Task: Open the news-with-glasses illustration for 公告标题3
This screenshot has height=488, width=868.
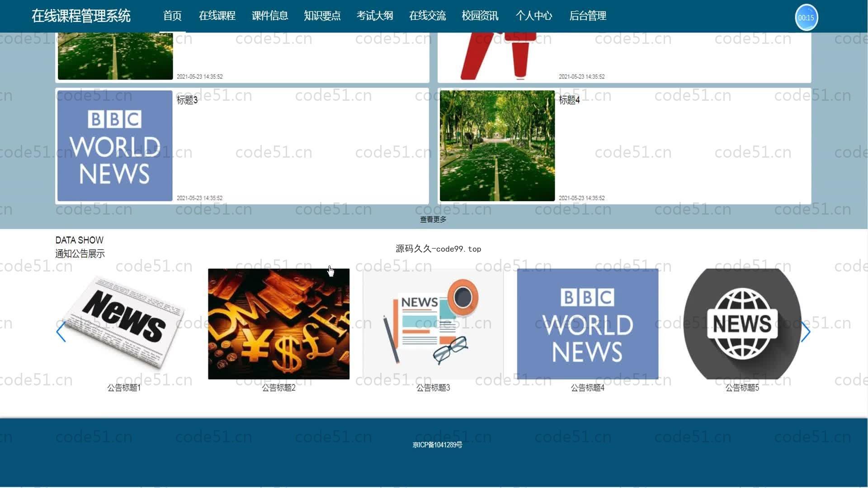Action: tap(433, 324)
